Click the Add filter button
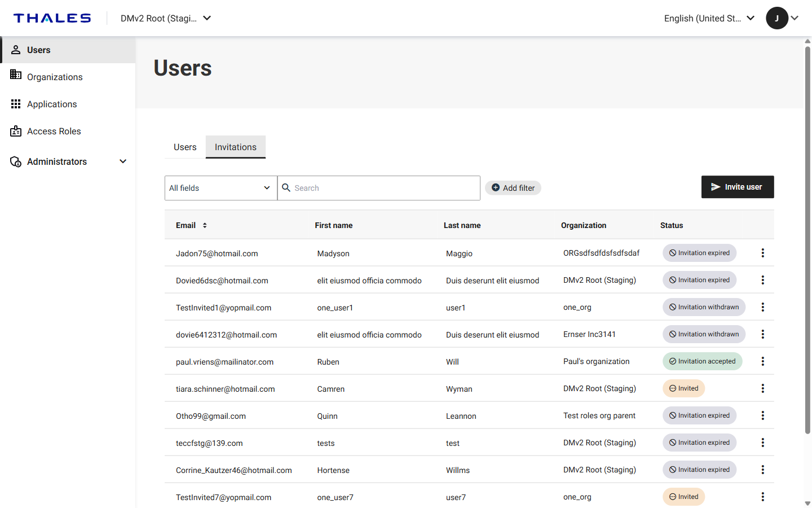812x508 pixels. [x=513, y=188]
